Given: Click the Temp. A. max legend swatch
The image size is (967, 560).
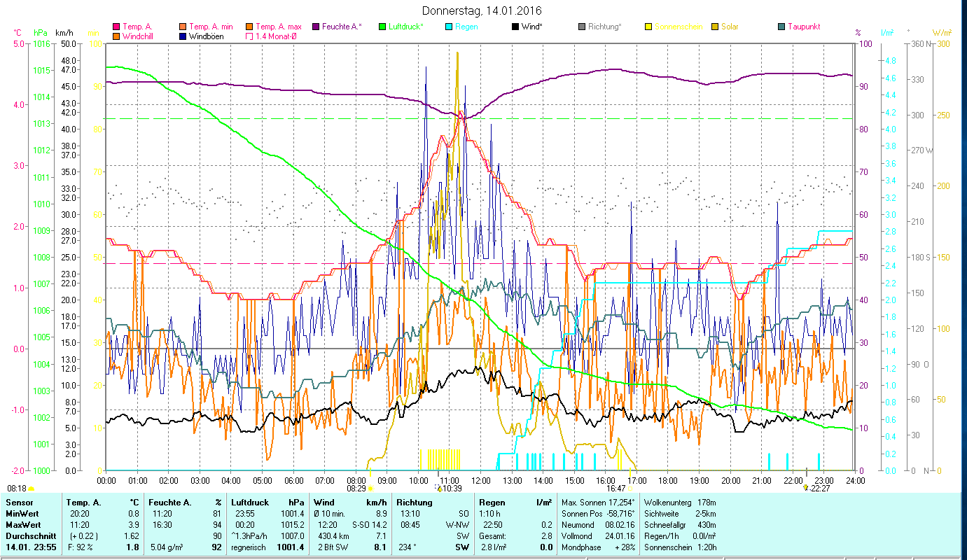Looking at the screenshot, I should [x=249, y=27].
